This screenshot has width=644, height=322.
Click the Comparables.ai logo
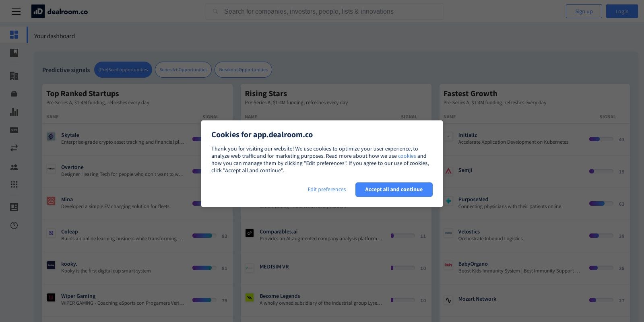(x=250, y=233)
